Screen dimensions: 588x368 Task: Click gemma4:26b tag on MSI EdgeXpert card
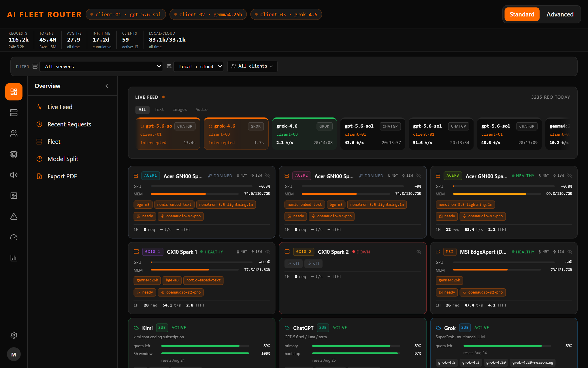point(449,280)
